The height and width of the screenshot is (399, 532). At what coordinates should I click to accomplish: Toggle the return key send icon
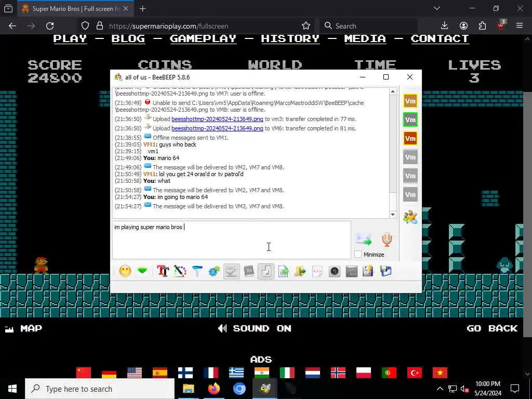[266, 271]
